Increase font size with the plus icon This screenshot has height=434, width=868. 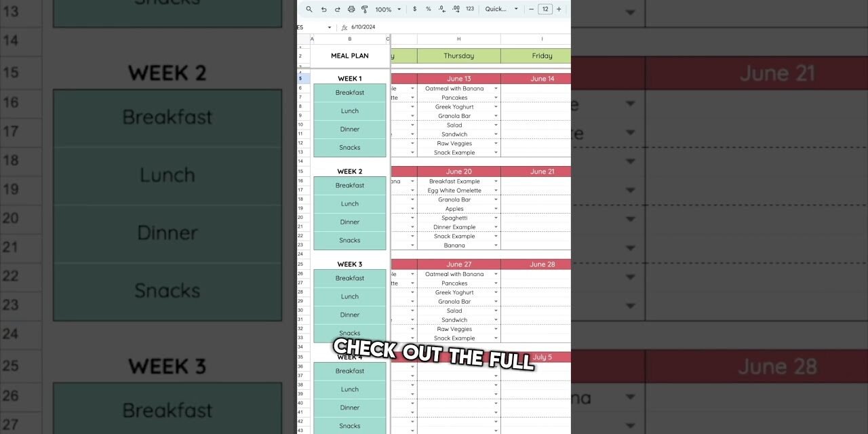[558, 9]
